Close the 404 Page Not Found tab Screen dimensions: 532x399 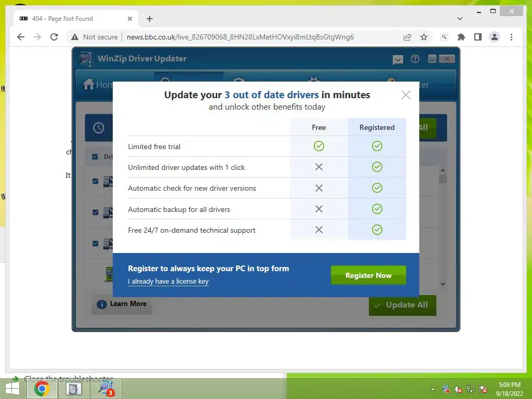(x=129, y=19)
